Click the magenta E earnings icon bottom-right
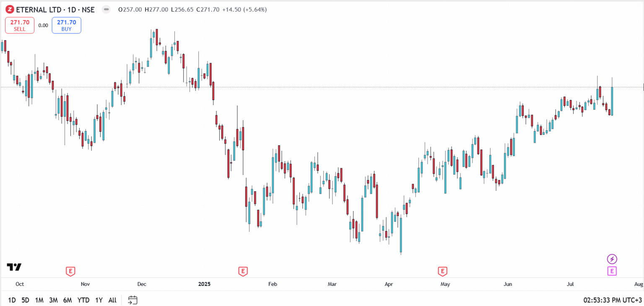 pyautogui.click(x=612, y=271)
